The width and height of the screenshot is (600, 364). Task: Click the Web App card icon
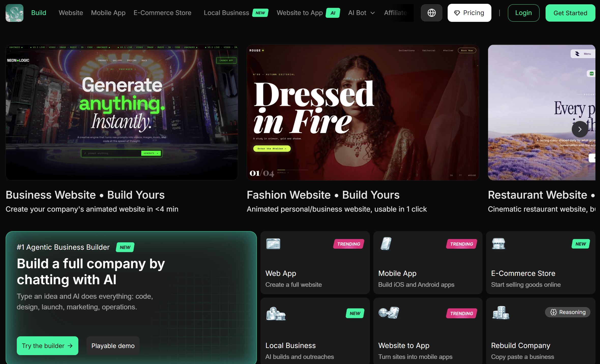pos(273,244)
